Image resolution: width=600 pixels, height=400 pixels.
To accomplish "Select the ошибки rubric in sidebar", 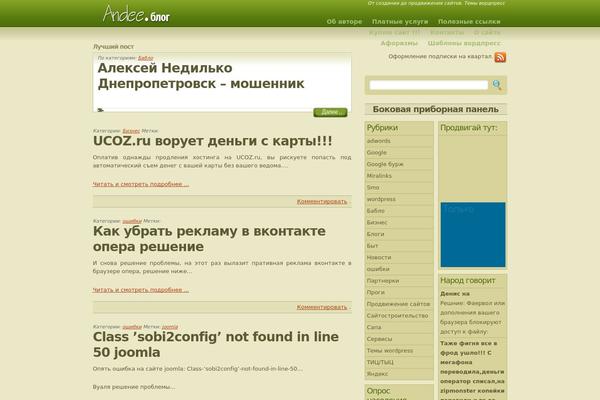I will pos(378,269).
